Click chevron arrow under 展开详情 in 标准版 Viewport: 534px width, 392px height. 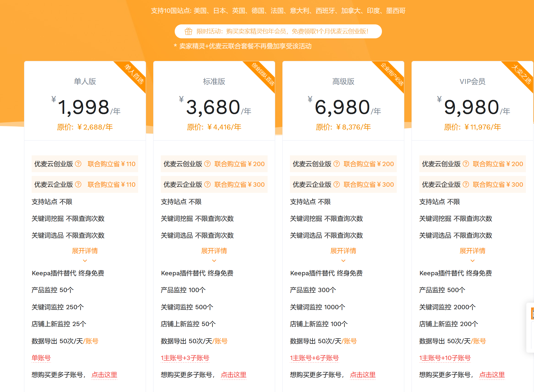coord(214,261)
